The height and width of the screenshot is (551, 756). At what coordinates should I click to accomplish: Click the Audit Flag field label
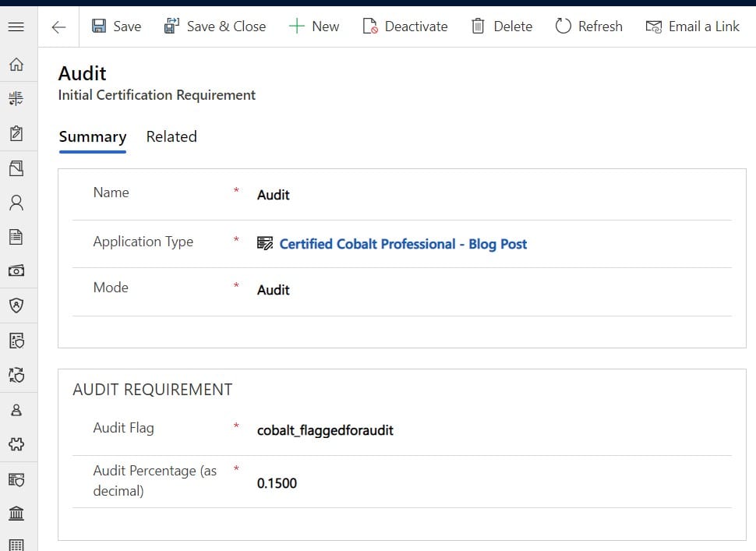click(x=123, y=428)
